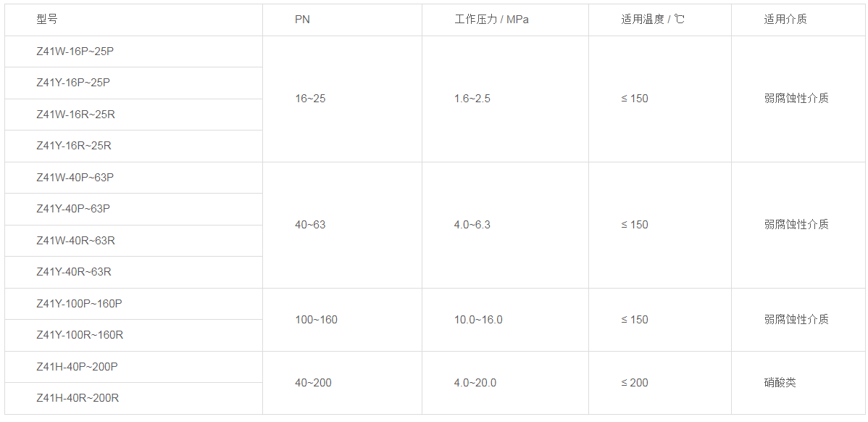Click the 型号 column header

coord(46,20)
